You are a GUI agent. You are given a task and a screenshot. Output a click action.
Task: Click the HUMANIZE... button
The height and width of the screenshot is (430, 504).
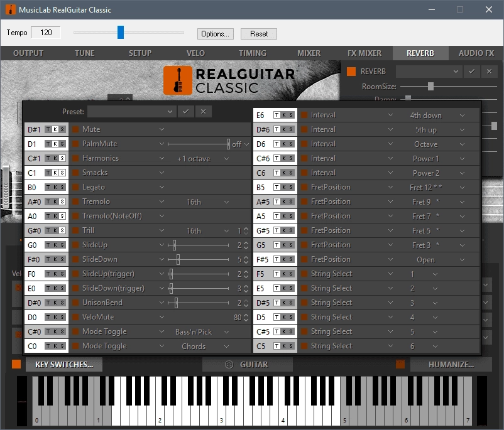tap(451, 365)
